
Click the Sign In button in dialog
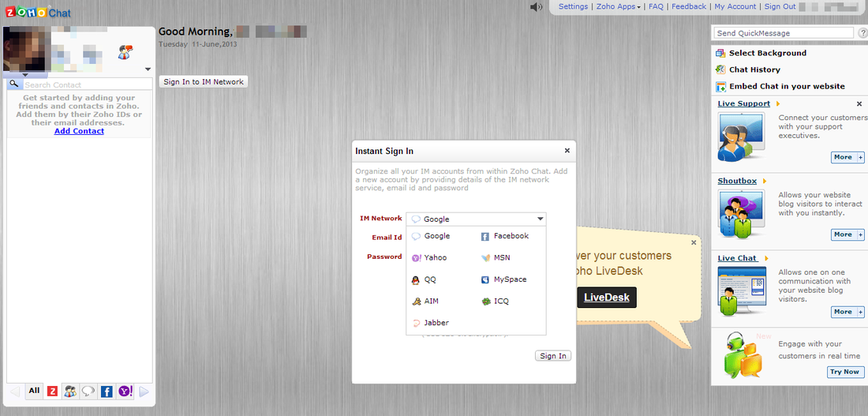pos(553,356)
